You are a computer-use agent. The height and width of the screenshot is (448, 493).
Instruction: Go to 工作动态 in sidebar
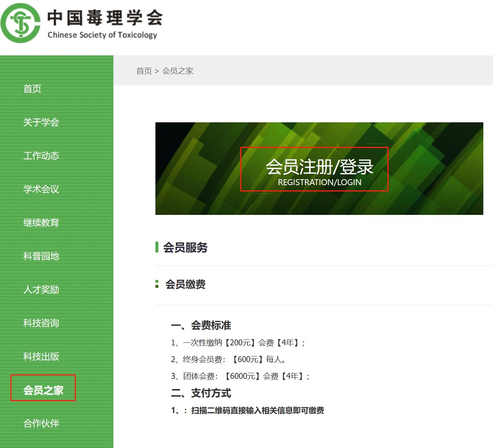pyautogui.click(x=41, y=156)
